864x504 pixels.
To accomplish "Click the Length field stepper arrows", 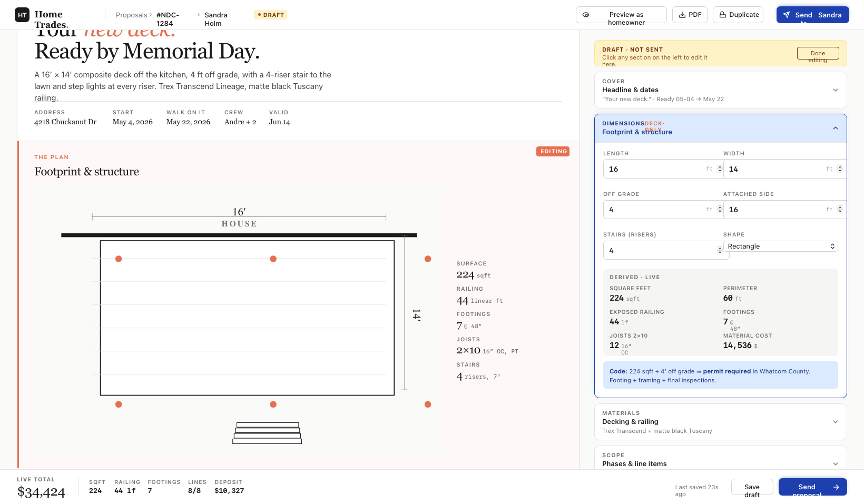I will (720, 169).
